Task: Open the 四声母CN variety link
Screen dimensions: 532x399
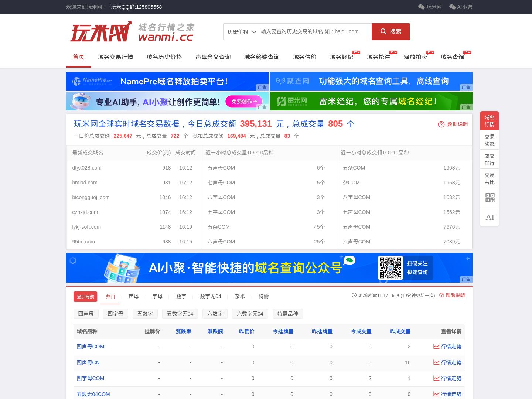Action: pyautogui.click(x=88, y=362)
